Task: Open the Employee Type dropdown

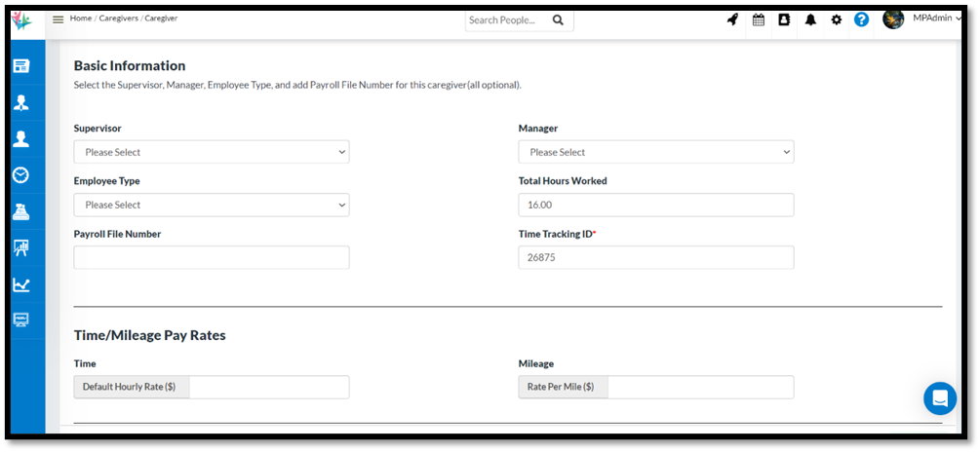Action: [212, 205]
